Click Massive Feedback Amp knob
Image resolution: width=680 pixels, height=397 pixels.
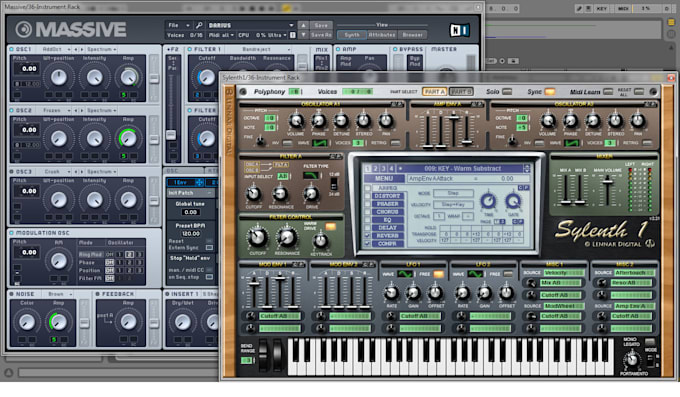click(x=128, y=322)
